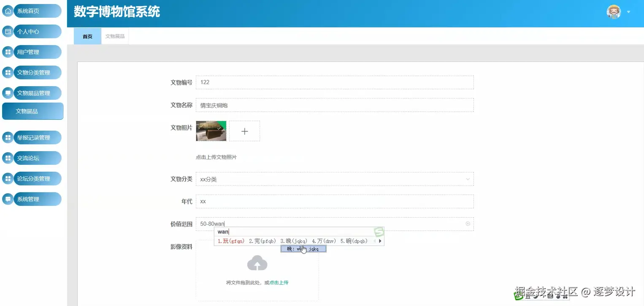The width and height of the screenshot is (644, 306).
Task: Click the card icon beside 个人中心
Action: 8,31
